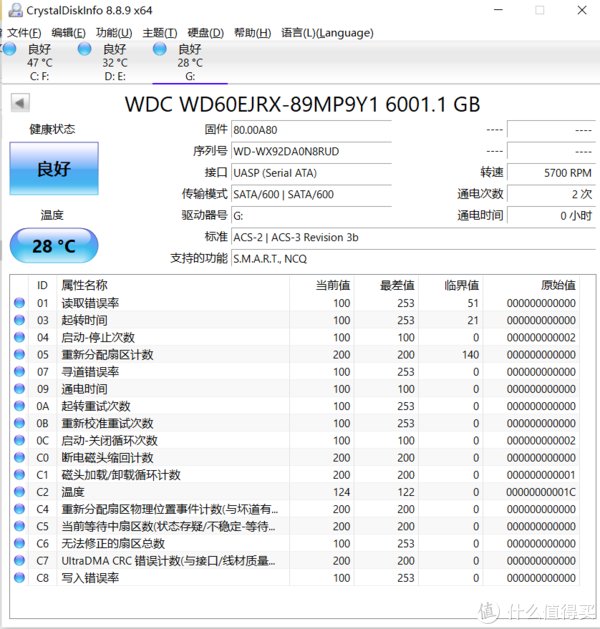Click status dot for C2 温度

pyautogui.click(x=19, y=492)
